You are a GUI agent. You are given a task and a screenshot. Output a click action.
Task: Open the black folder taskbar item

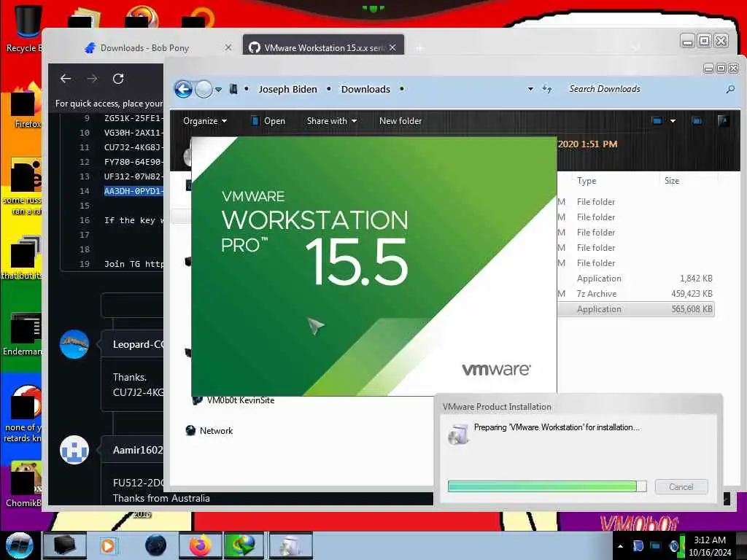click(65, 545)
